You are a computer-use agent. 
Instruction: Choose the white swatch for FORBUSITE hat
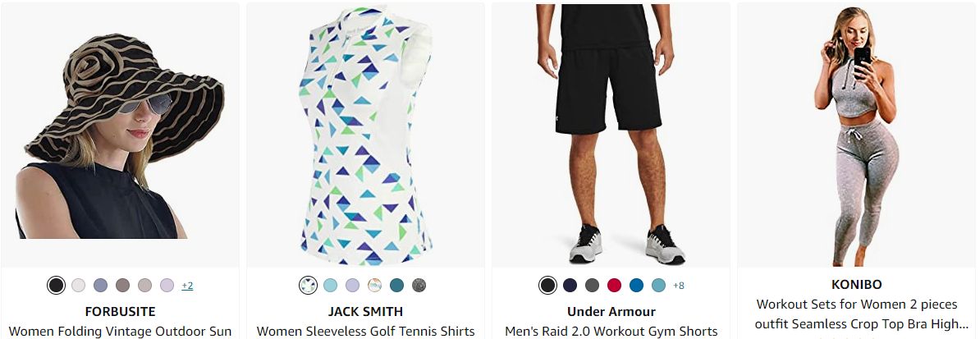pos(78,285)
